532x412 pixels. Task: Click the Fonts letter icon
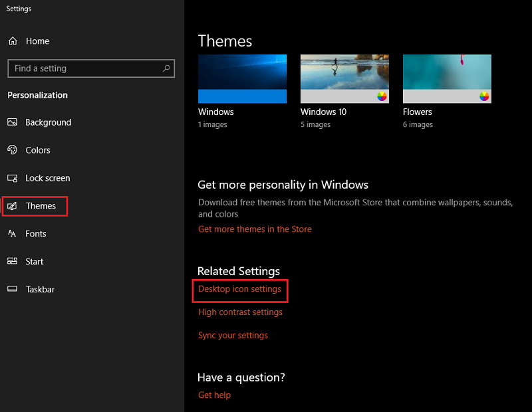pos(12,233)
